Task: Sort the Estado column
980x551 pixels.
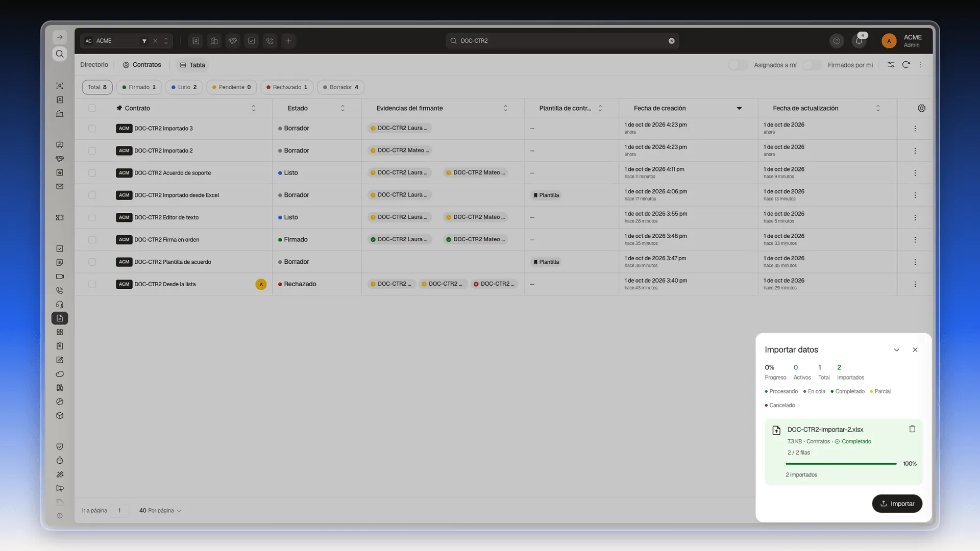Action: pyautogui.click(x=342, y=108)
